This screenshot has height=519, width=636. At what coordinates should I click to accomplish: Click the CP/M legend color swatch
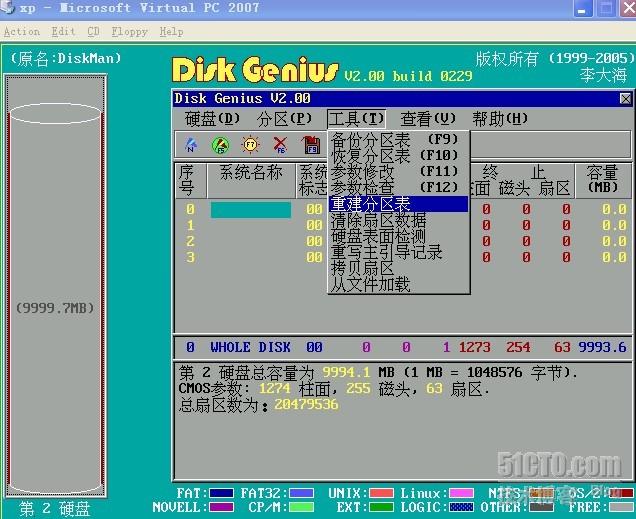[x=301, y=507]
